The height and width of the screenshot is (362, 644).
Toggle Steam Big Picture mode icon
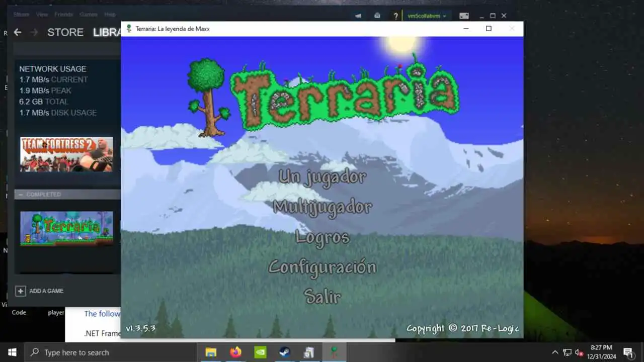point(464,16)
